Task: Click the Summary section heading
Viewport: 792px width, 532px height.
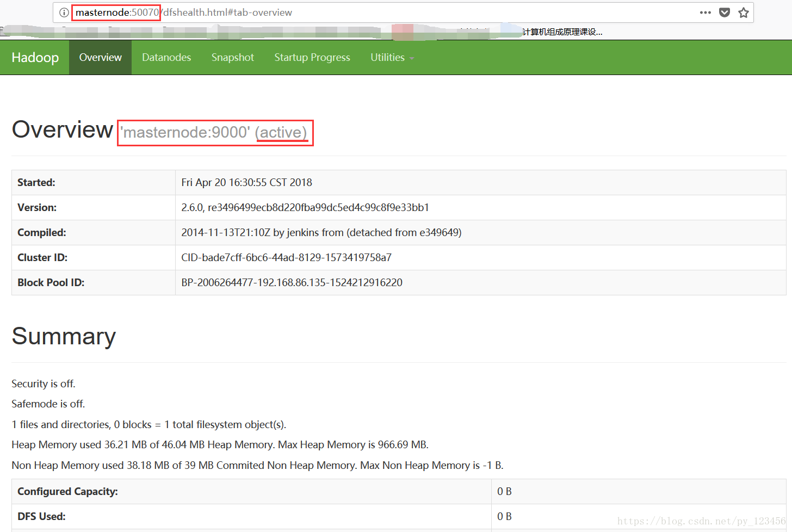Action: click(x=64, y=336)
